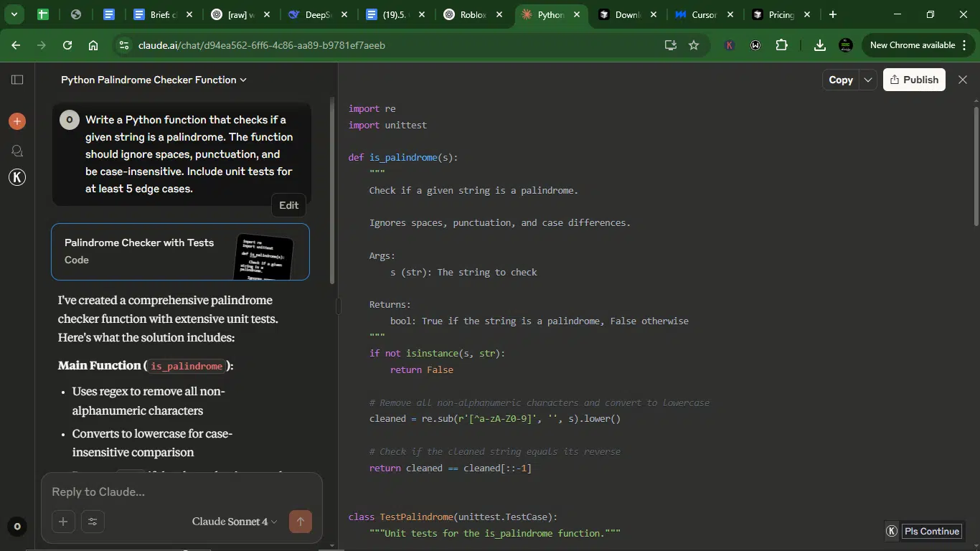Click 'class TestPalindrome(unittest.TestCase):' line

453,517
